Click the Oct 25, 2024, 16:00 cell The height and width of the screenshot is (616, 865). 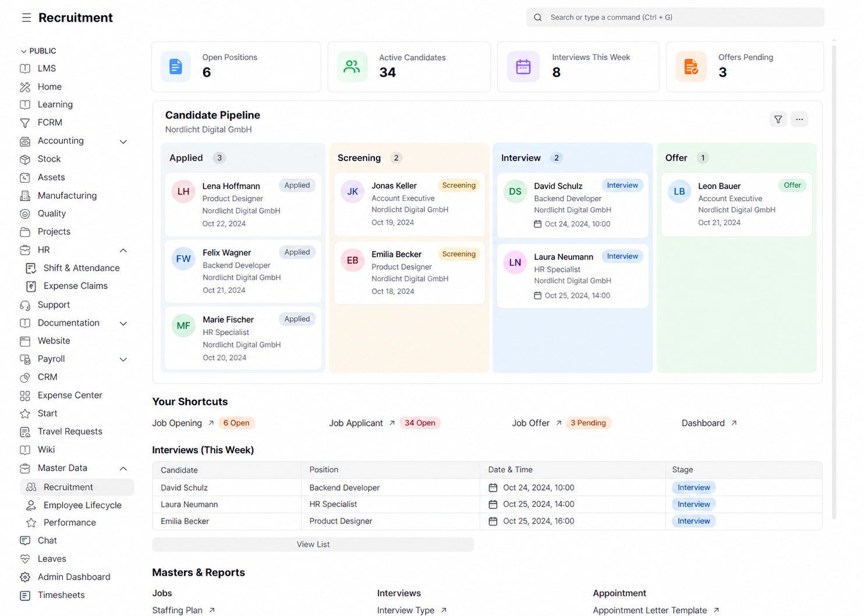pos(573,521)
